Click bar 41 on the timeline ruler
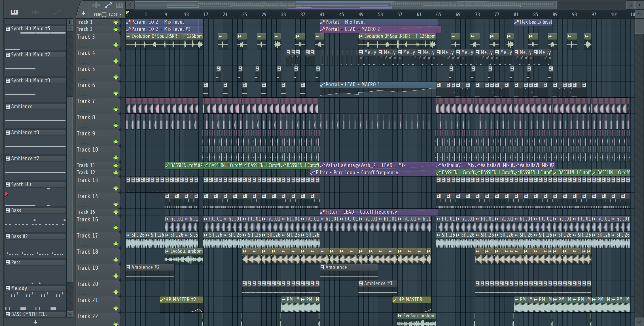Screen dimensions: 644x326 point(322,15)
